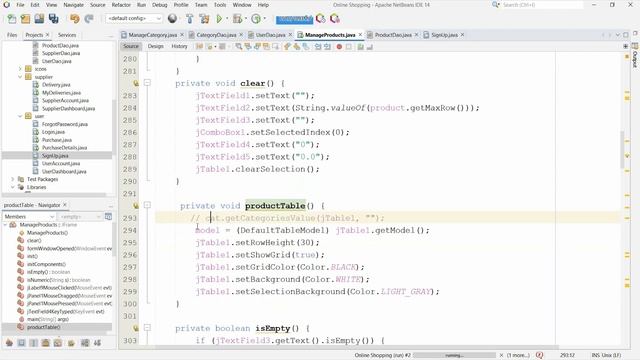Click the last edit location icon in editor toolbar
This screenshot has height=360, width=640.
[200, 47]
